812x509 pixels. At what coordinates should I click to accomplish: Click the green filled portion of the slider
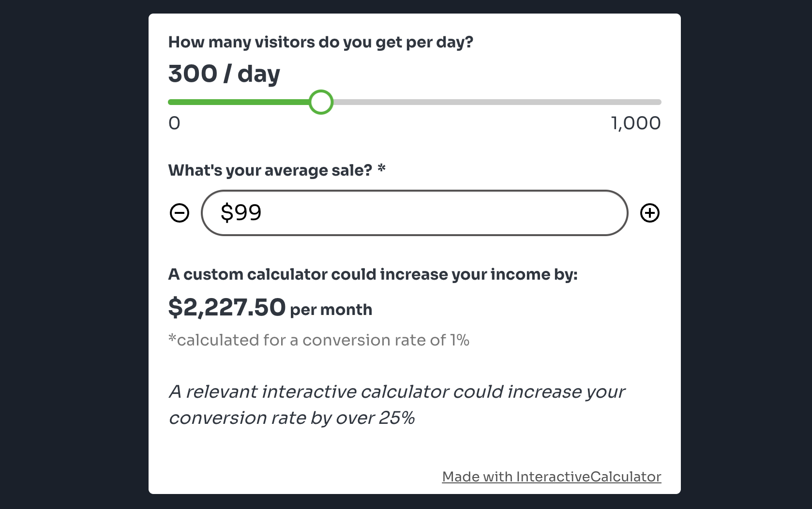(242, 102)
